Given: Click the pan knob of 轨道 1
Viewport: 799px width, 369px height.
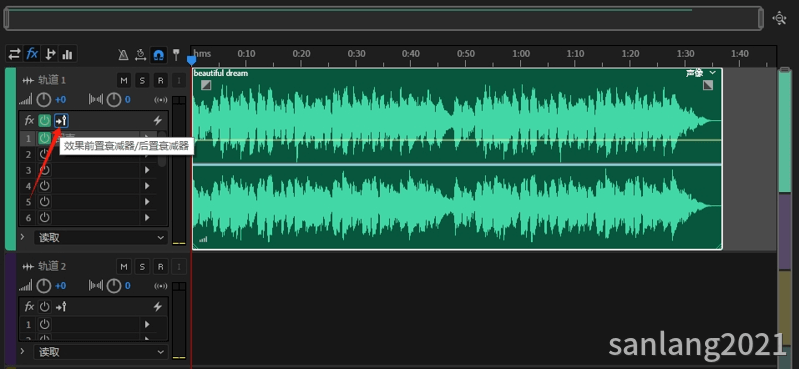Looking at the screenshot, I should [x=114, y=100].
